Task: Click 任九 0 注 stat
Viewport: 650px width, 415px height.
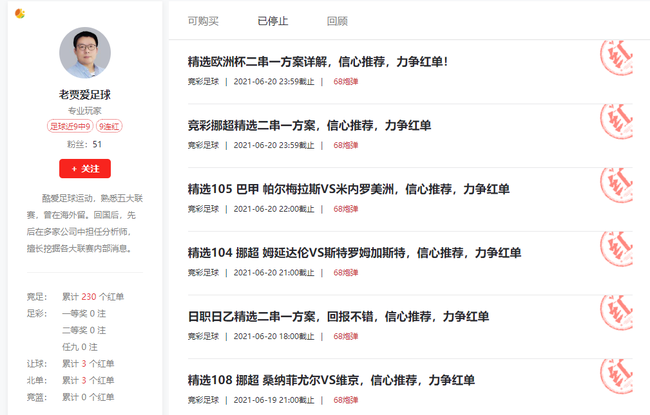Action: (x=80, y=347)
